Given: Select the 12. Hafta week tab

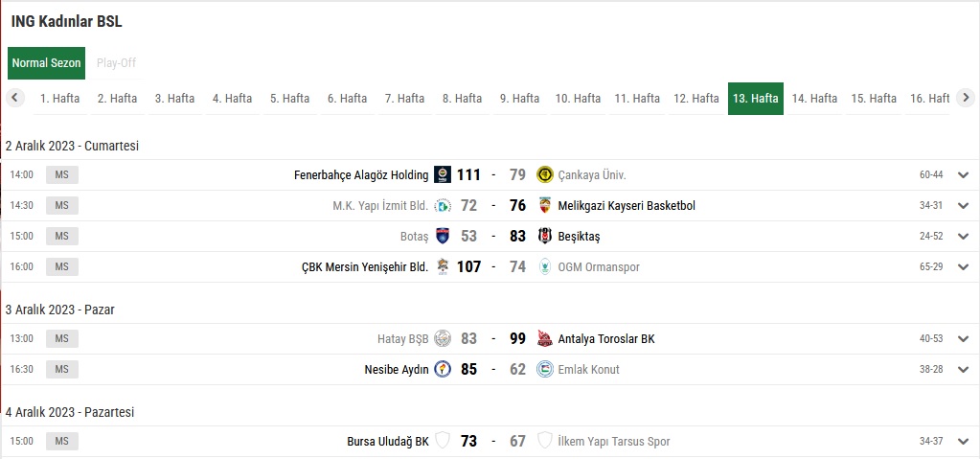Looking at the screenshot, I should 696,98.
